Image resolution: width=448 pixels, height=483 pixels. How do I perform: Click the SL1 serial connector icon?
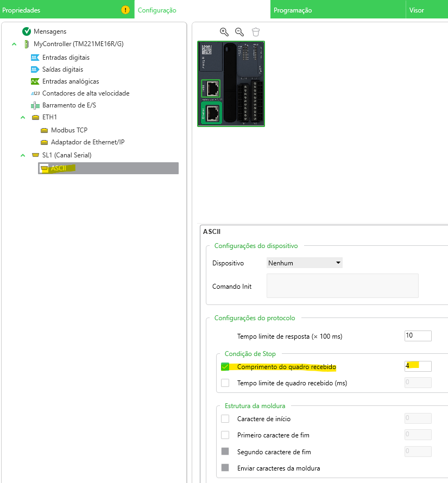point(35,155)
